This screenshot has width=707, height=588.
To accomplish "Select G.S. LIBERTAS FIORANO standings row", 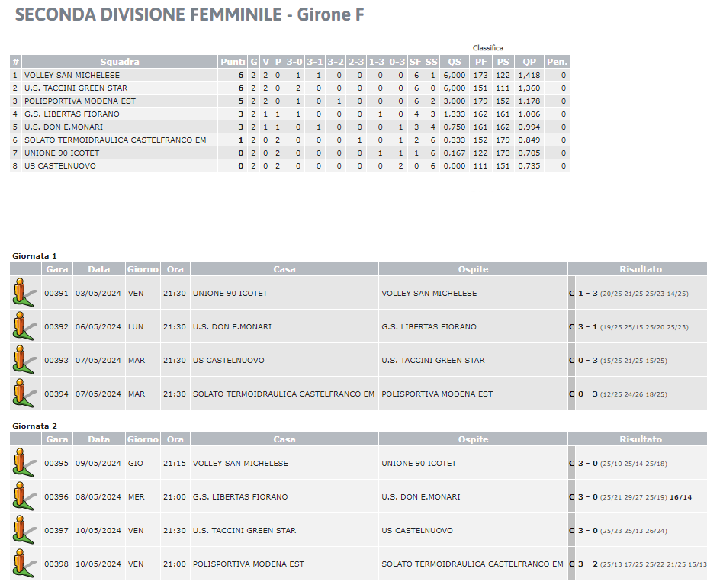I will (290, 114).
